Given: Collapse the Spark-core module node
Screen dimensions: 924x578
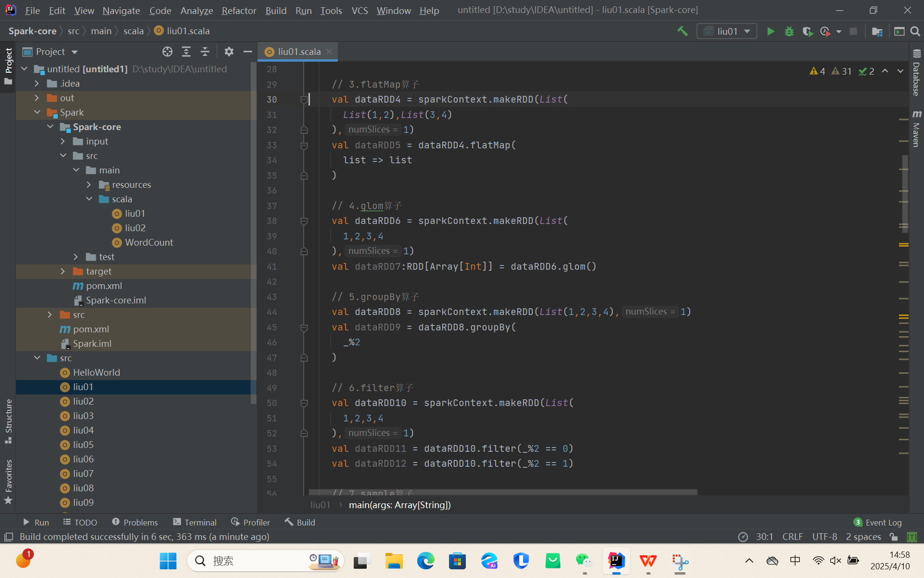Looking at the screenshot, I should pos(51,127).
